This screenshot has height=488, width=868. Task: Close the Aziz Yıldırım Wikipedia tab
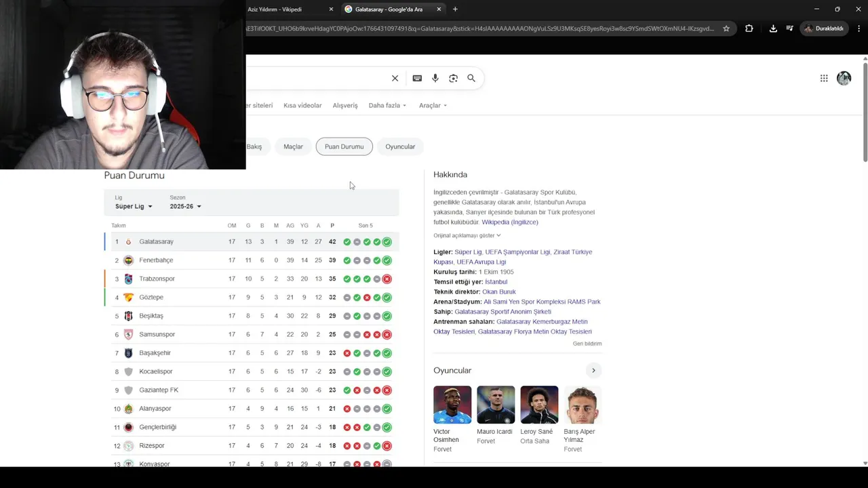[331, 9]
